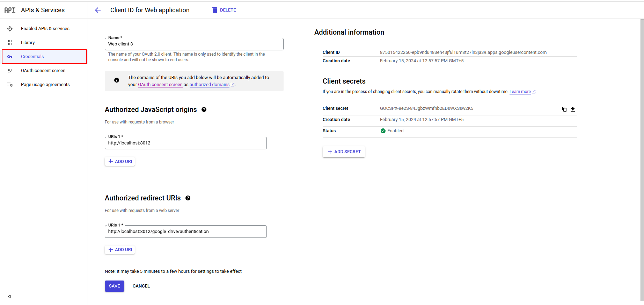
Task: Click the ADD SECRET button
Action: pos(344,152)
